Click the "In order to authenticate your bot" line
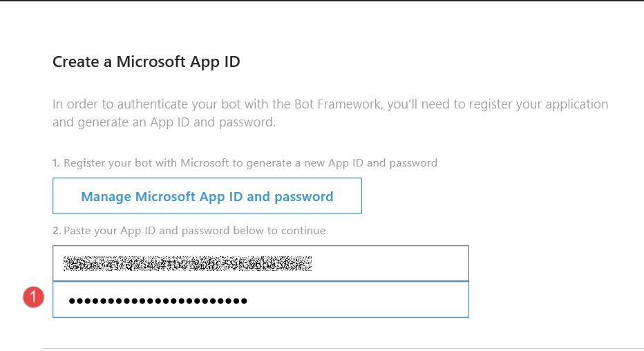Screen dimensions: 644x351 [330, 104]
